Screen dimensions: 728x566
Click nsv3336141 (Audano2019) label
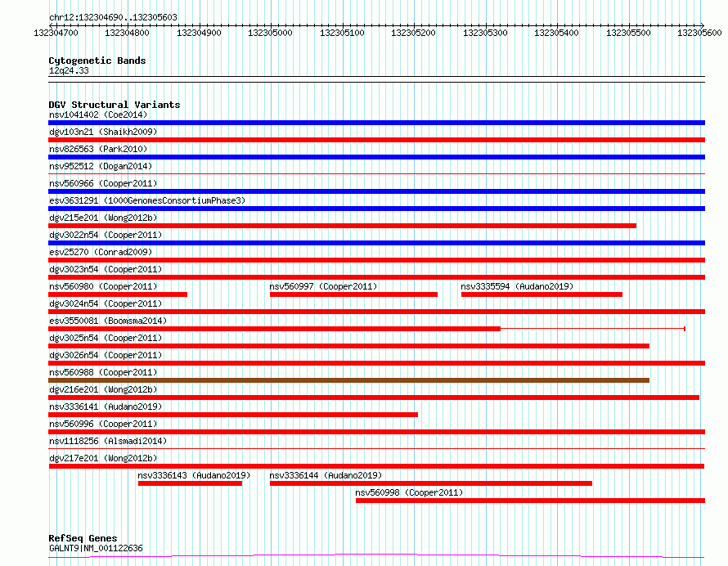pos(106,407)
